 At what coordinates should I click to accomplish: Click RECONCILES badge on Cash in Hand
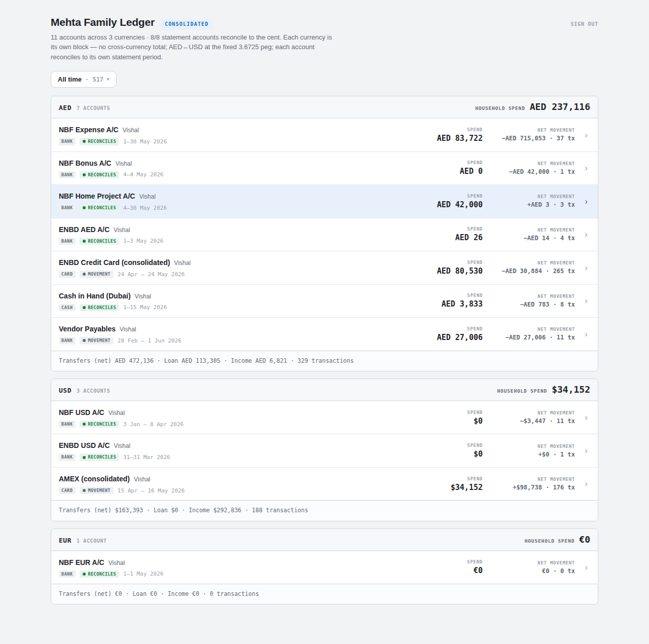click(x=99, y=308)
